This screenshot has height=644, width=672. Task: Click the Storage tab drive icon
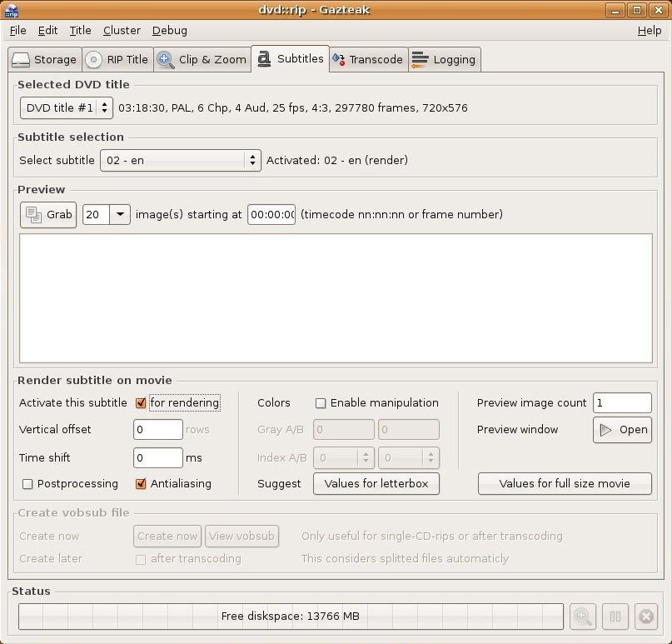pyautogui.click(x=21, y=60)
